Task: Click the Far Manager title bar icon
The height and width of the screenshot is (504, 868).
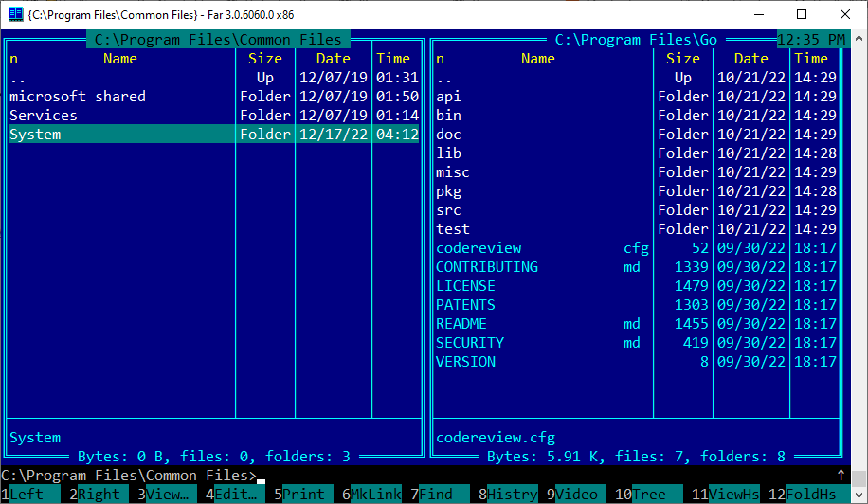Action: tap(15, 14)
